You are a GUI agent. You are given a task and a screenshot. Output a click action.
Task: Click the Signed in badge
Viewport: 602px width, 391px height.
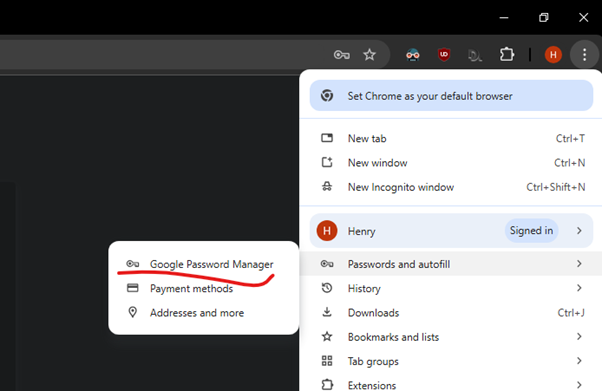click(x=531, y=230)
